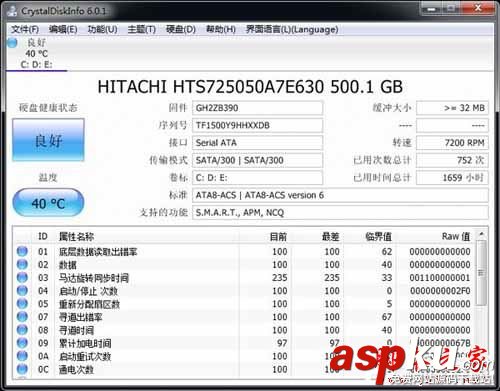Click status orb for attribute 01
500x391 pixels.
(22, 251)
